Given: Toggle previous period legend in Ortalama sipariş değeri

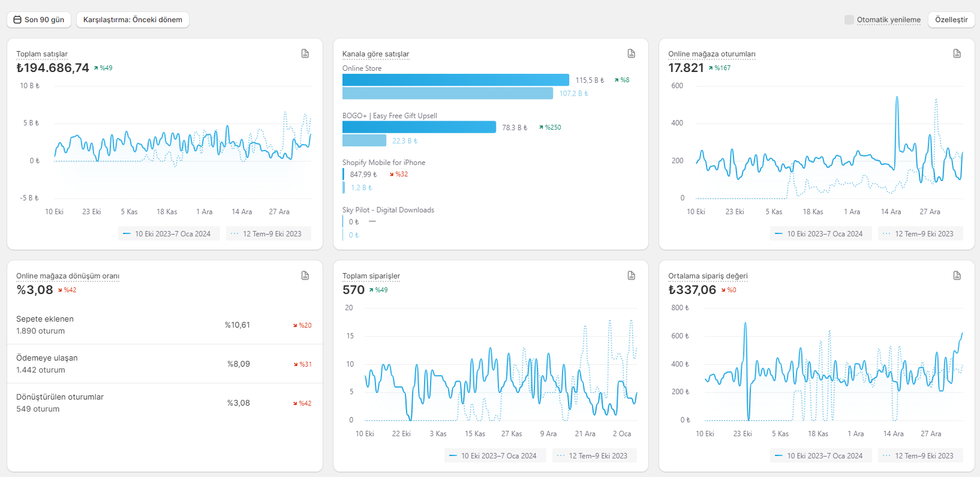Looking at the screenshot, I should click(921, 456).
